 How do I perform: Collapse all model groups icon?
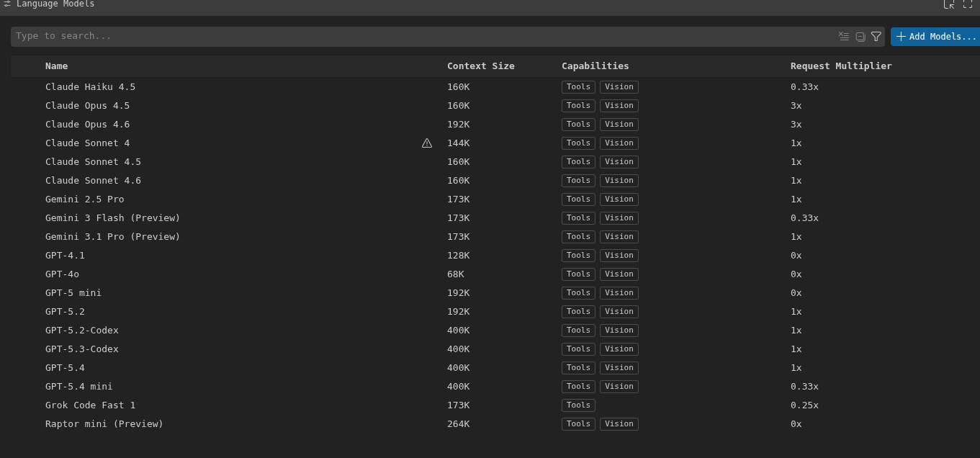coord(860,36)
